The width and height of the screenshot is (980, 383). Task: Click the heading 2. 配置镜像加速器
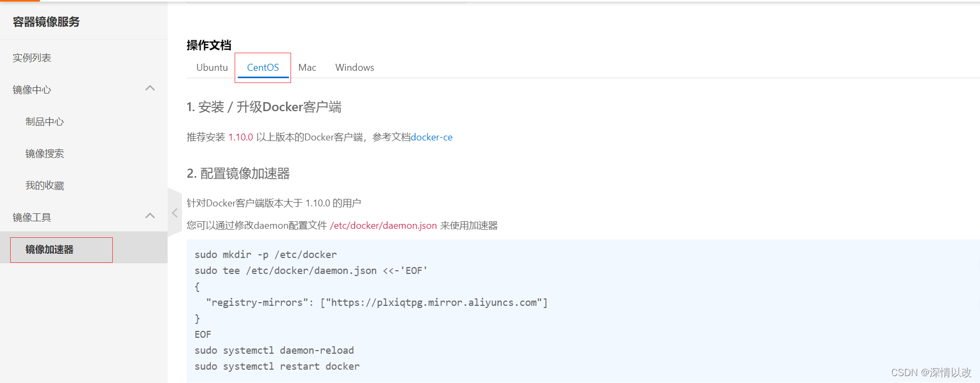[238, 173]
